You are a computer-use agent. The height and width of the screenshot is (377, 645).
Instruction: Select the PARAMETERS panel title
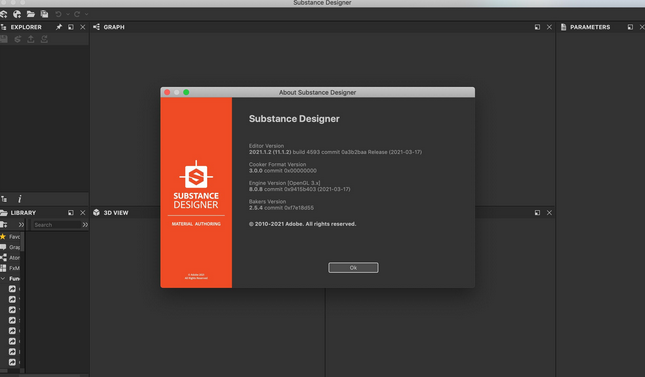[x=590, y=27]
